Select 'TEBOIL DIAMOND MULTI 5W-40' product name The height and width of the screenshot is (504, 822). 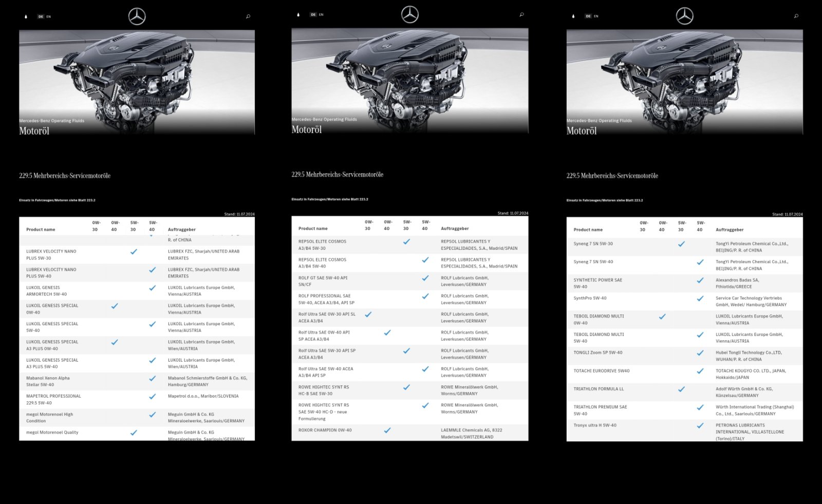coord(599,338)
